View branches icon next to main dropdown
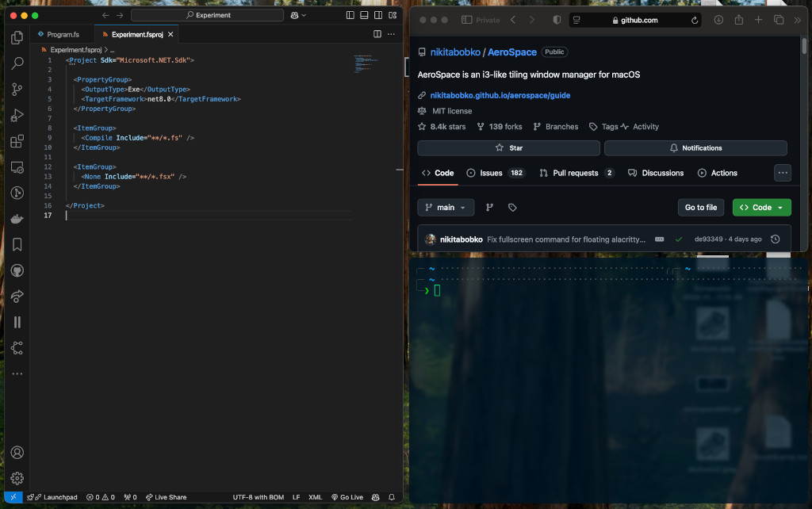The image size is (812, 509). (x=489, y=208)
